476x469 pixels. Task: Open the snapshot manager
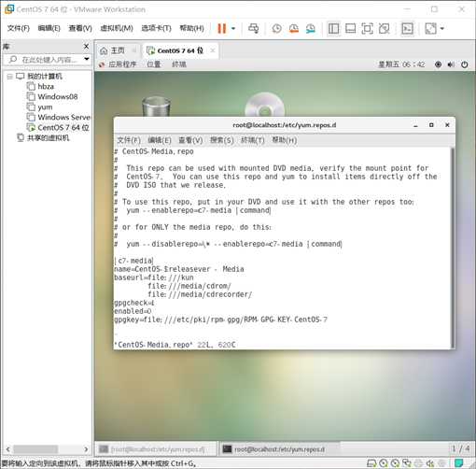(x=311, y=29)
